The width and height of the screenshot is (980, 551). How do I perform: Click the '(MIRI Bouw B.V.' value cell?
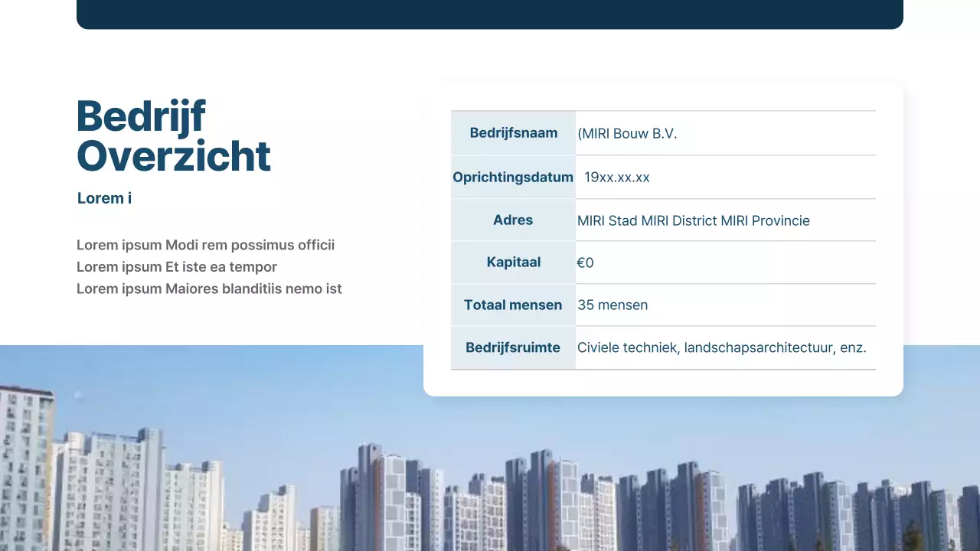point(627,134)
